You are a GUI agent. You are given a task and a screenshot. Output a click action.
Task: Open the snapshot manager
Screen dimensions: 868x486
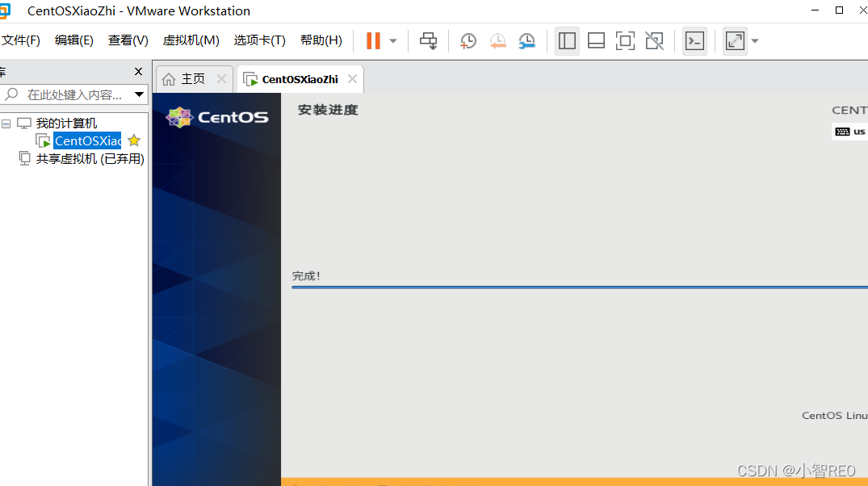(527, 40)
